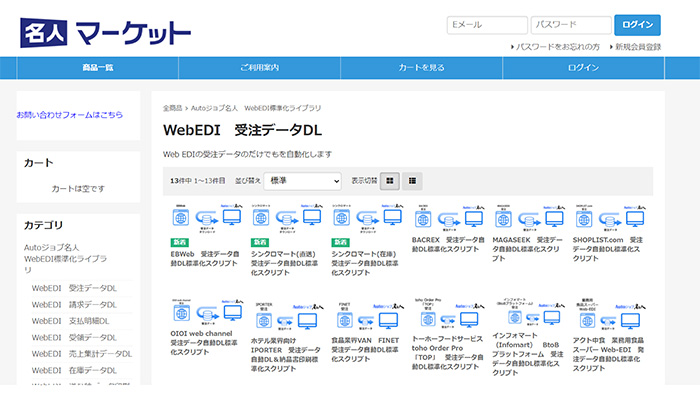Open シンクロマート(在庫) product thumbnail
Screen dimensions: 700x394
(x=367, y=219)
